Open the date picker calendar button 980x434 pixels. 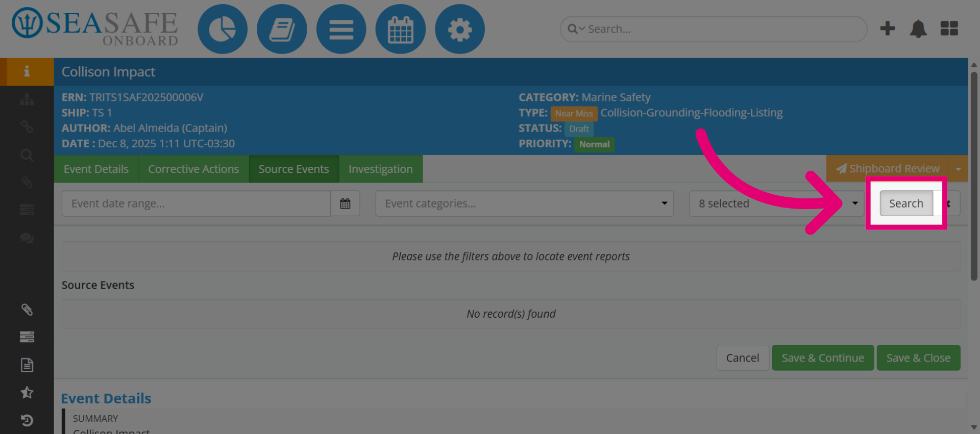pyautogui.click(x=345, y=203)
